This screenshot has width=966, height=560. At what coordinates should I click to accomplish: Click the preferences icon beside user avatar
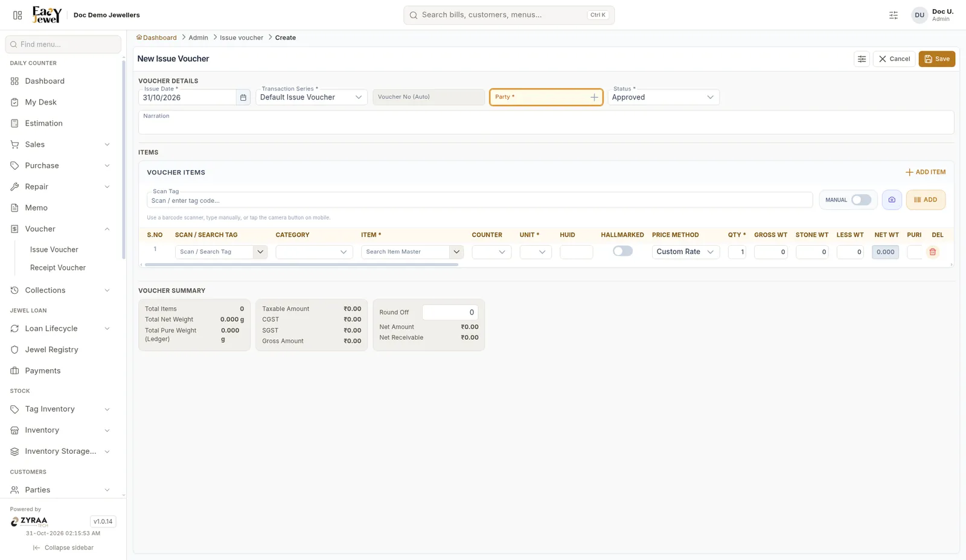[x=894, y=15]
